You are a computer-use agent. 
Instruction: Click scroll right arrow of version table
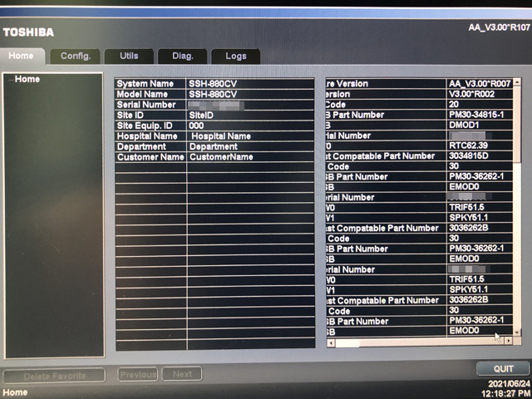[508, 341]
